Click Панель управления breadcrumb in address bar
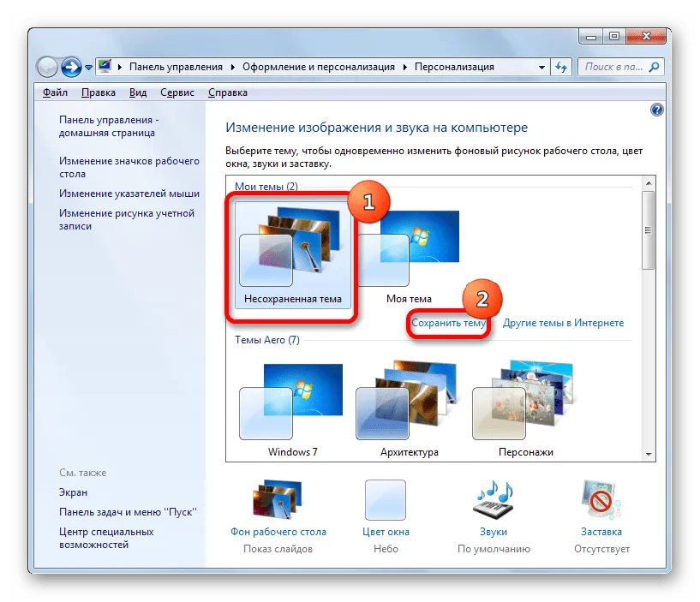 [x=176, y=67]
